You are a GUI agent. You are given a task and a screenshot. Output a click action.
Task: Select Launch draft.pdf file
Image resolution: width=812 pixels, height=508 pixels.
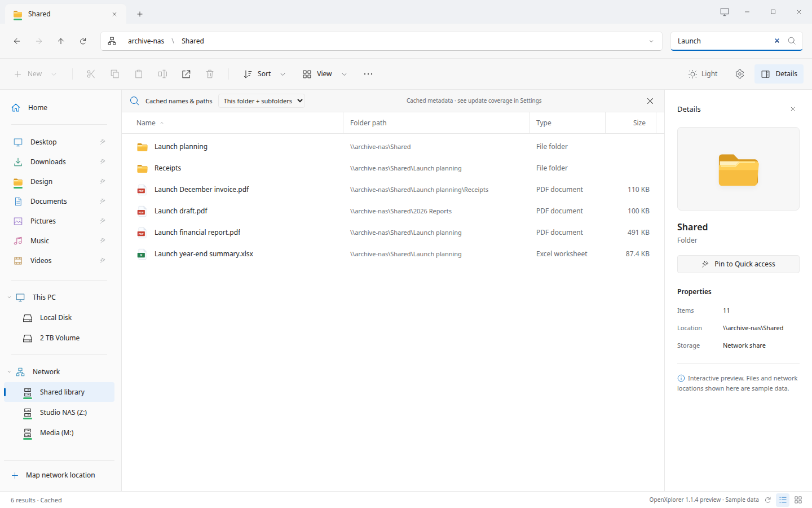[393, 211]
